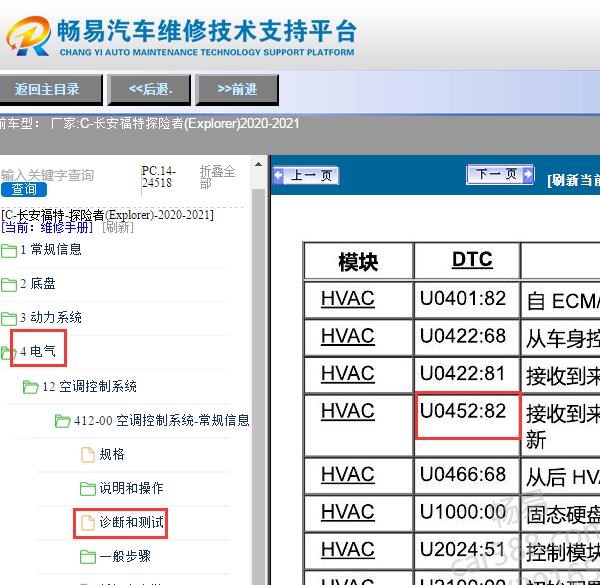Click 刷新当前 link in blue header
This screenshot has width=600, height=585.
point(573,180)
